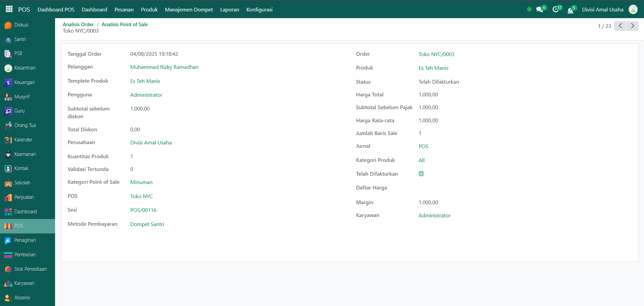Go to the next record arrow
644x306 pixels.
633,26
